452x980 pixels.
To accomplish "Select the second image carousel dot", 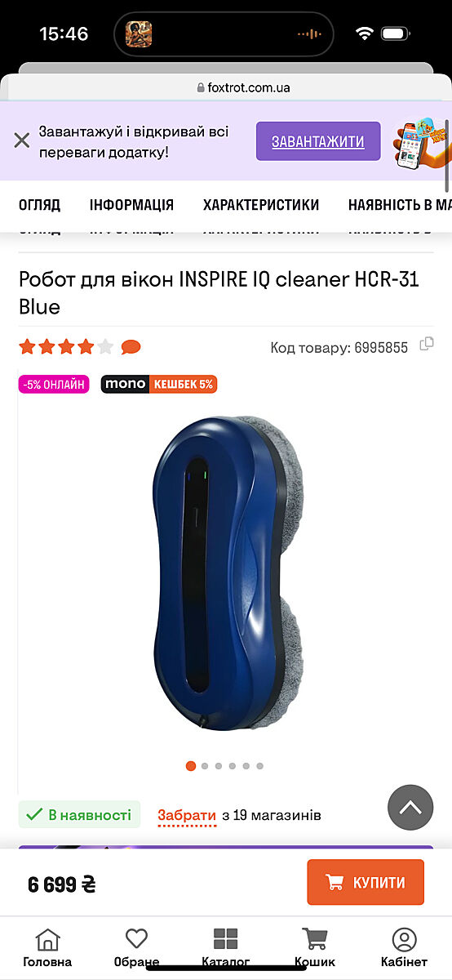I will pyautogui.click(x=205, y=766).
